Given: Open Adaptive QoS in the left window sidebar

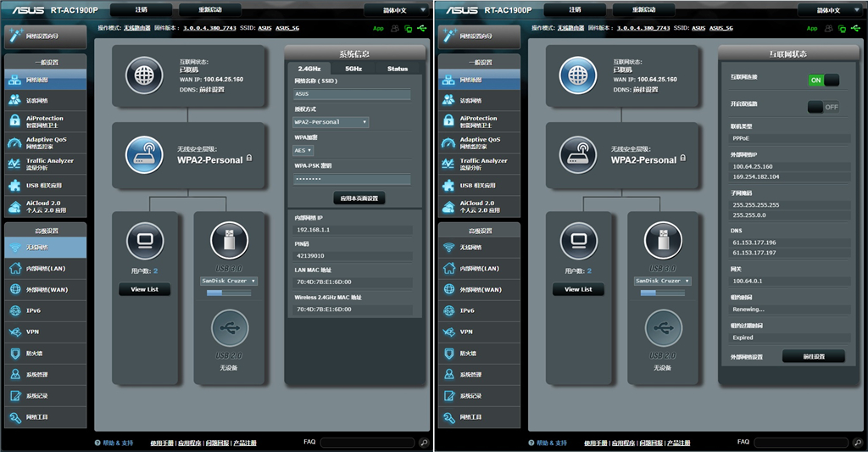Looking at the screenshot, I should pyautogui.click(x=45, y=142).
